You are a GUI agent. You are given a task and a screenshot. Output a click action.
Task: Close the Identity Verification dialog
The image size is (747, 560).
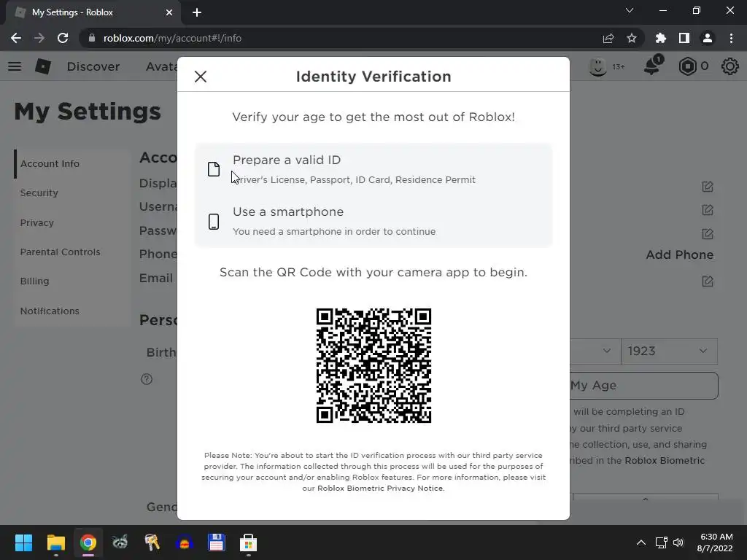[x=201, y=76]
